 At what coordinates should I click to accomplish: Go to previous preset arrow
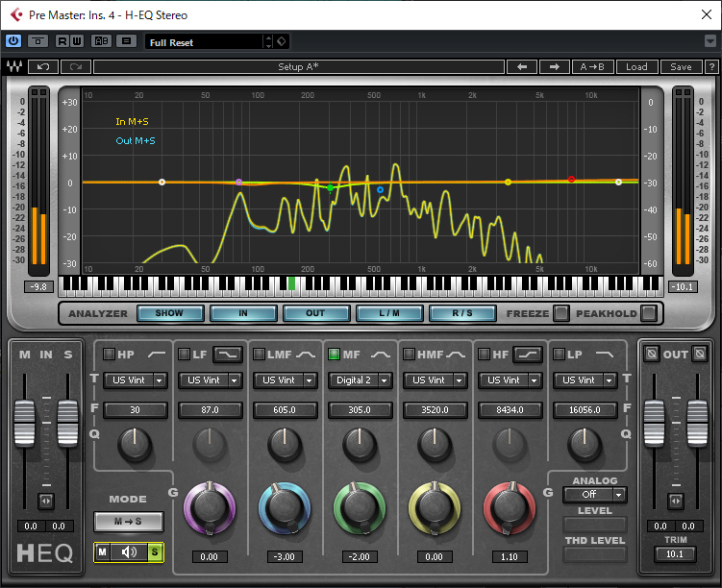(x=522, y=67)
